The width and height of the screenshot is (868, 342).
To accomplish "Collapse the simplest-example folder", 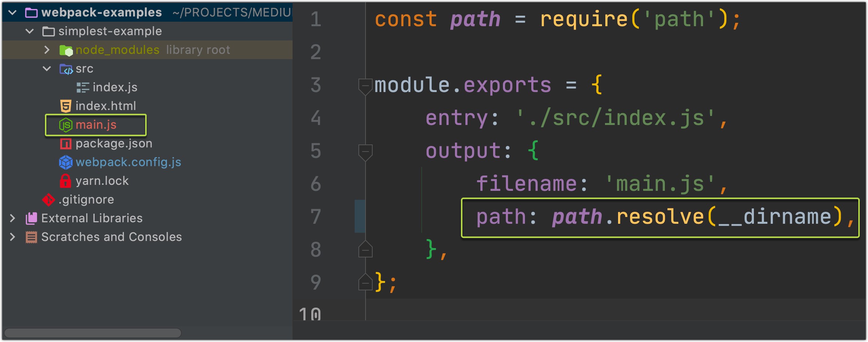I will click(30, 31).
